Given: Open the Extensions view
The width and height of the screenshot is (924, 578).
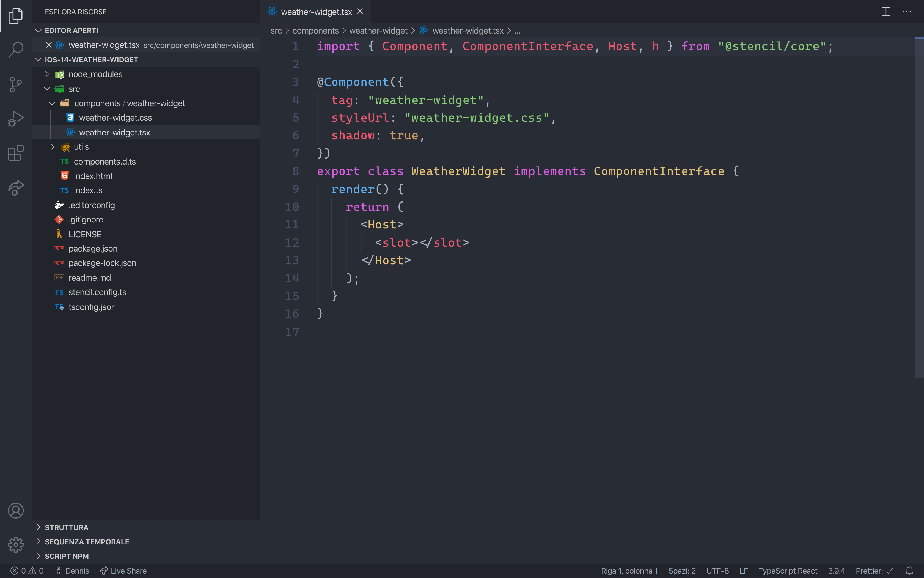Looking at the screenshot, I should (x=16, y=153).
